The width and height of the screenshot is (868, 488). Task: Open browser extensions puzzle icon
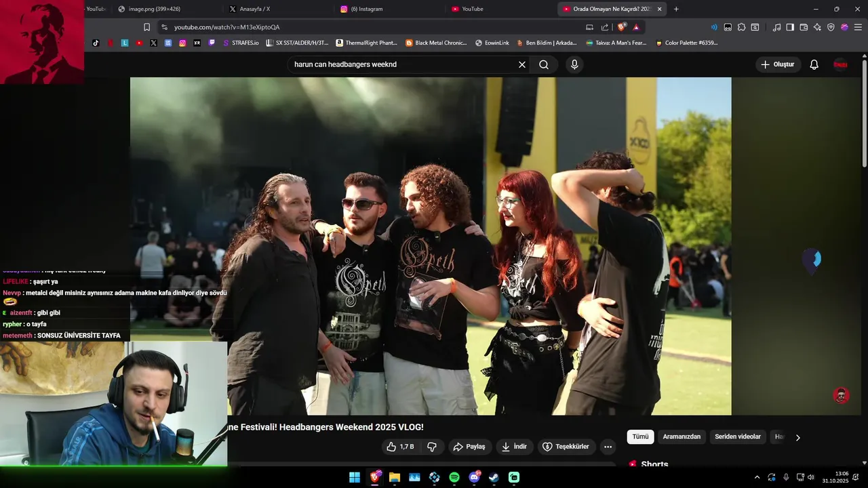coord(741,27)
